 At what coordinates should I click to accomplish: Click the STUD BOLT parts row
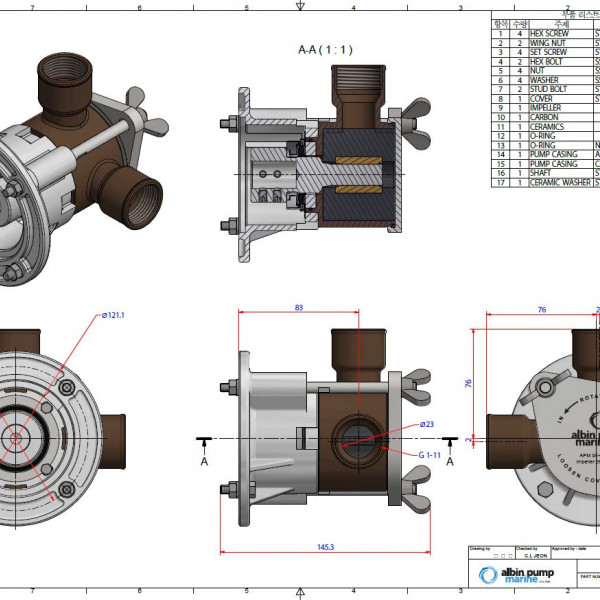click(x=548, y=89)
